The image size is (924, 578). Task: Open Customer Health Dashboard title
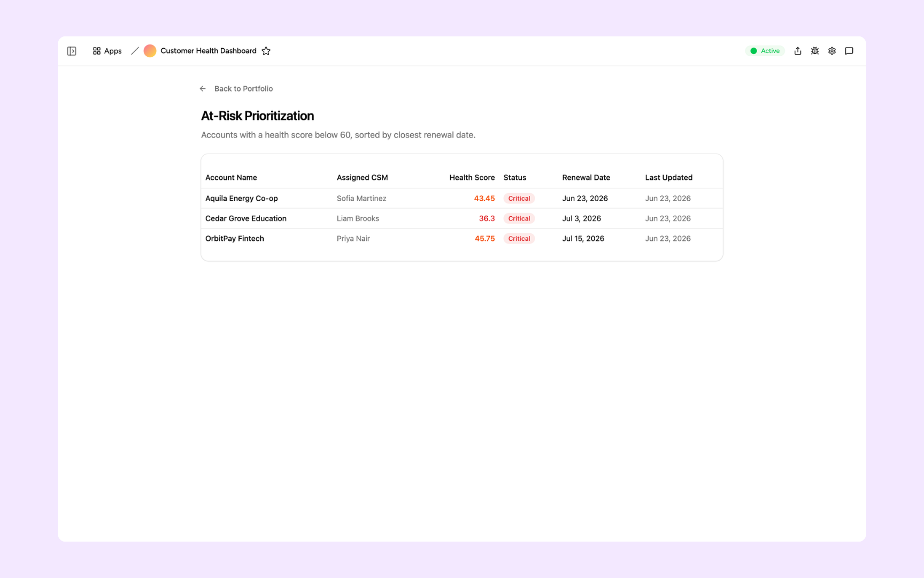tap(209, 51)
